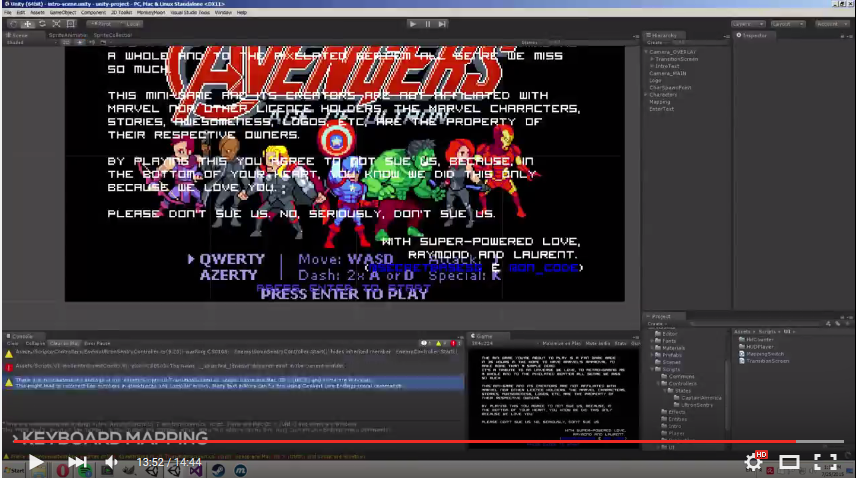856x478 pixels.
Task: Switch to the SpriteAnimation tab
Action: coord(67,35)
